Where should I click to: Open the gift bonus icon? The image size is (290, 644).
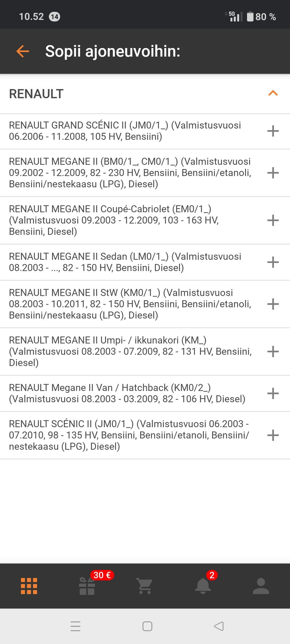tap(87, 586)
